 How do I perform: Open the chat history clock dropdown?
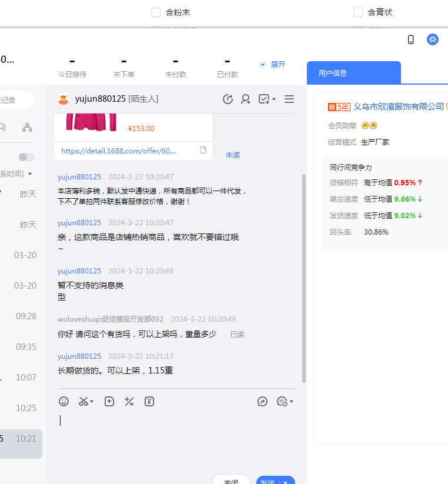click(x=285, y=402)
